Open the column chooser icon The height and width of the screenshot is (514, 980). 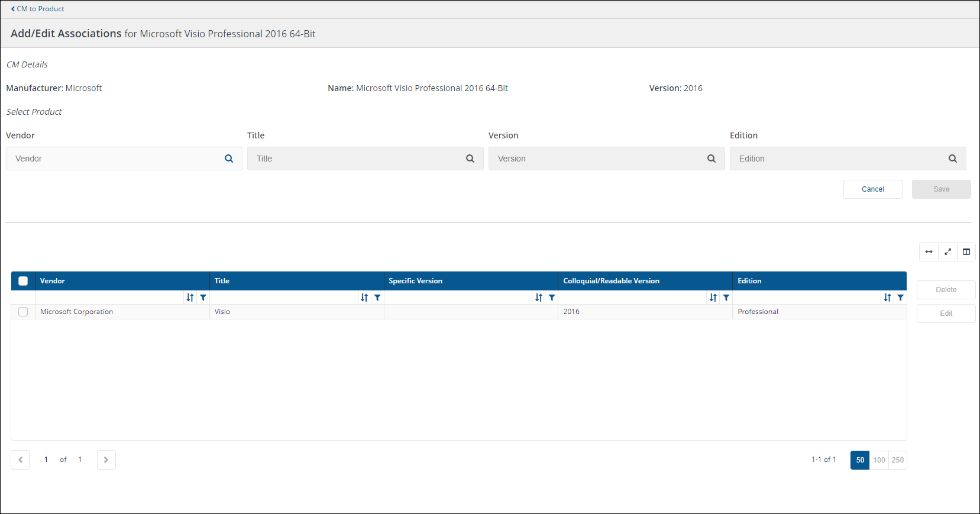(966, 252)
